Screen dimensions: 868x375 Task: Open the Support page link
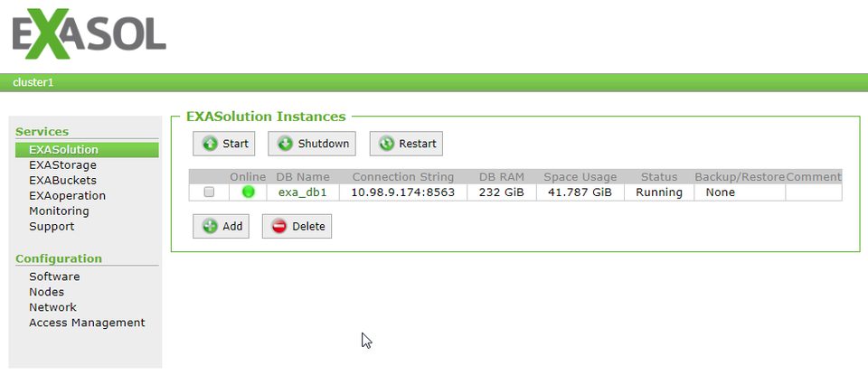(52, 227)
